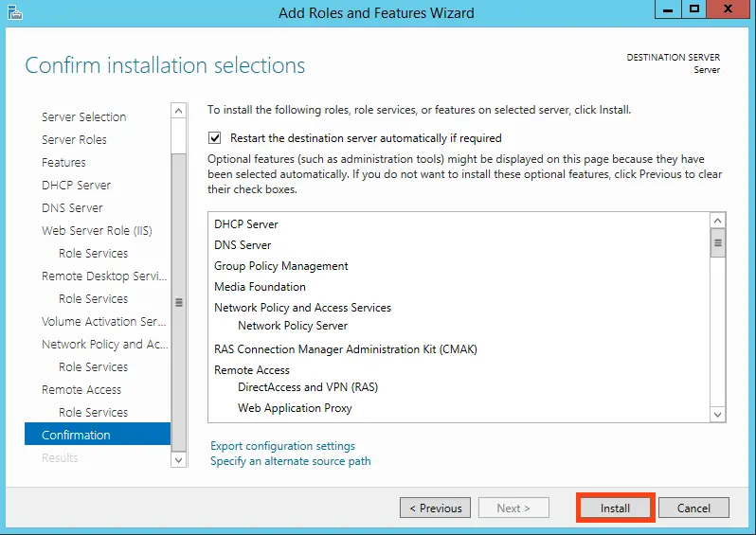Minimize the Add Roles and Features Wizard
This screenshot has width=756, height=535.
click(x=668, y=9)
